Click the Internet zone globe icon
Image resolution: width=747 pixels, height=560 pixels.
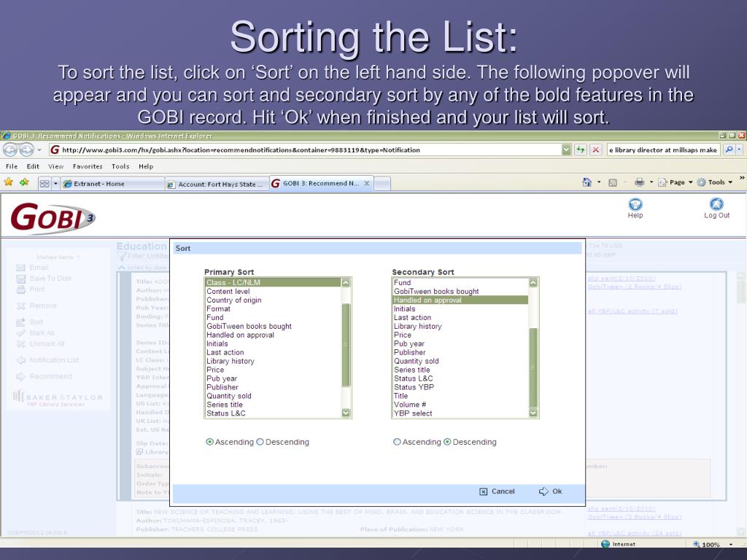pyautogui.click(x=605, y=544)
